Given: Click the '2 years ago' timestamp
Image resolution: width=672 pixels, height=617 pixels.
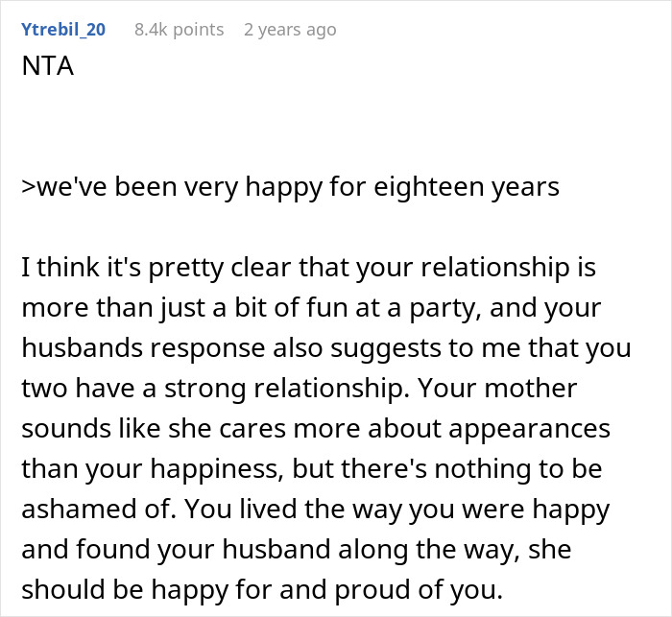Looking at the screenshot, I should [290, 30].
